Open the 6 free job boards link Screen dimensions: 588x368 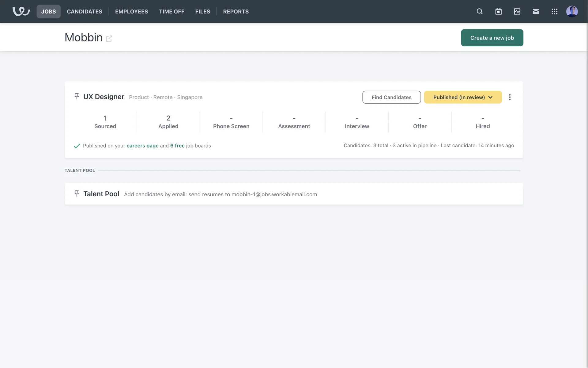click(x=177, y=146)
